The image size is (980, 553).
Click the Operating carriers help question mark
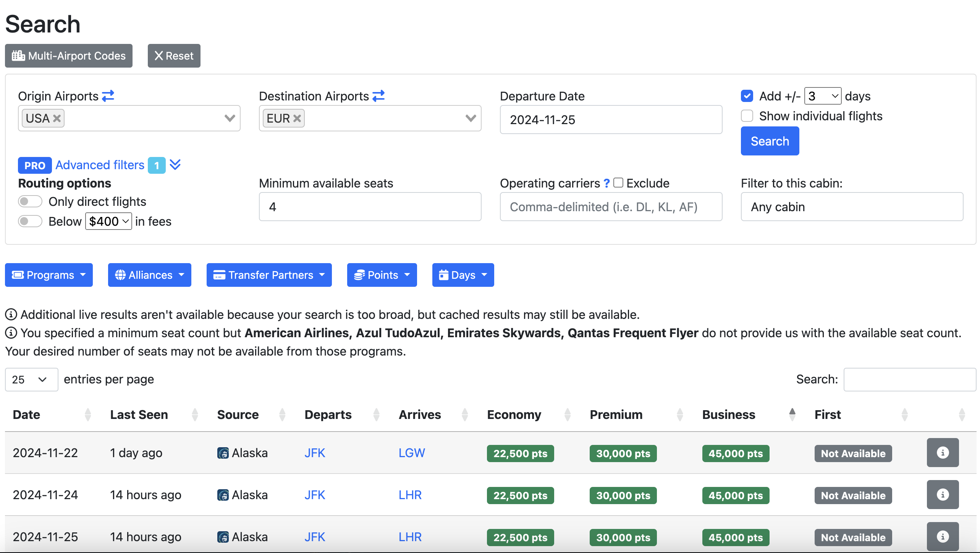[x=606, y=183]
